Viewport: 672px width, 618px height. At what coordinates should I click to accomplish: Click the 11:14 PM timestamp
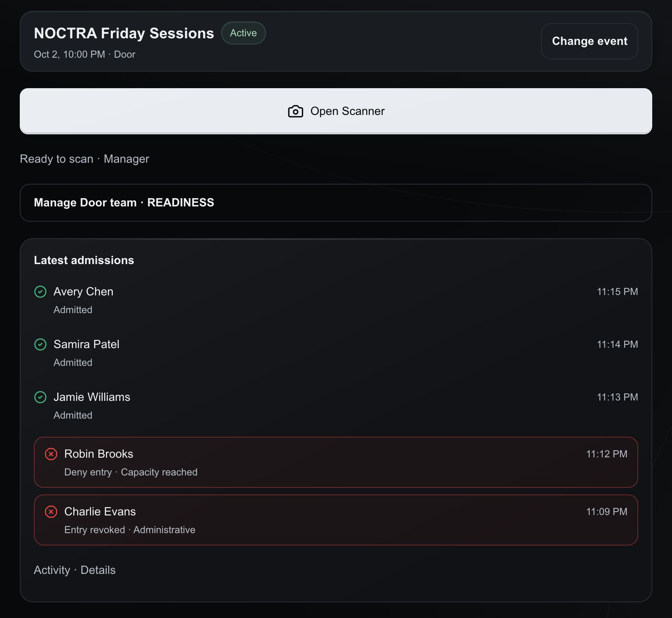tap(617, 344)
